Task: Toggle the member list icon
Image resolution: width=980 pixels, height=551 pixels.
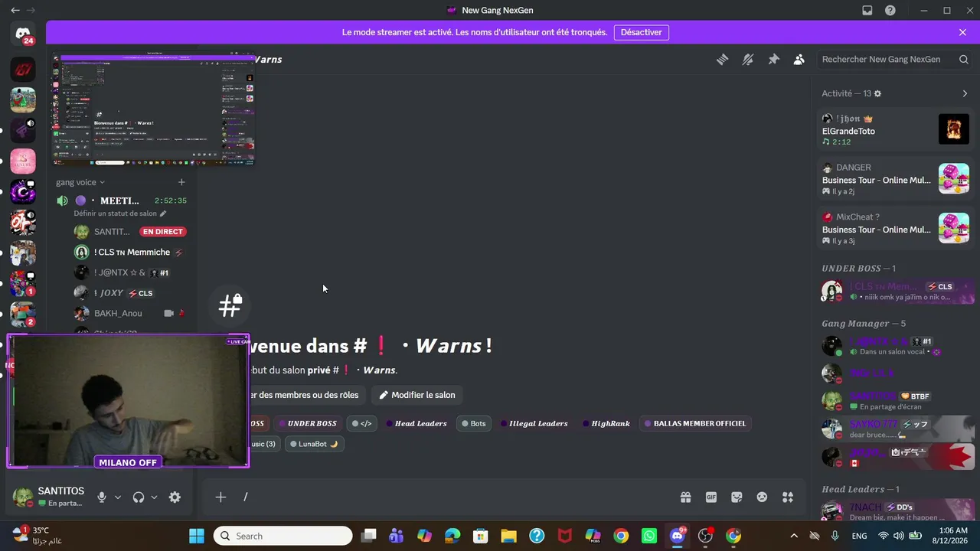Action: pyautogui.click(x=799, y=60)
